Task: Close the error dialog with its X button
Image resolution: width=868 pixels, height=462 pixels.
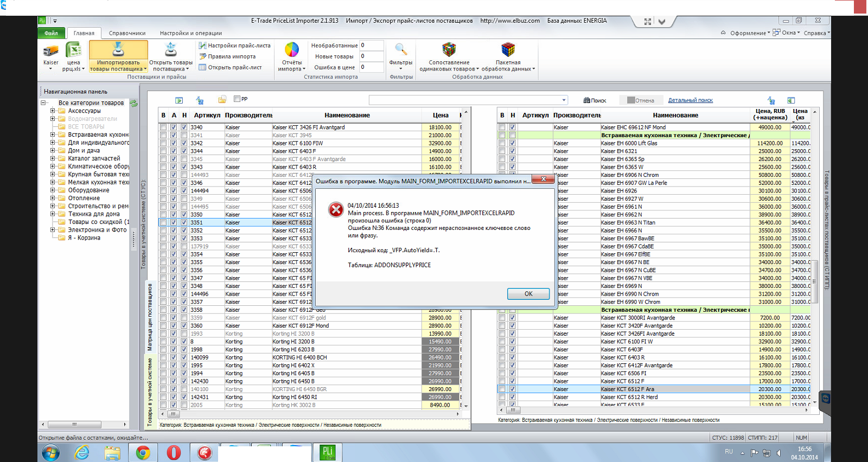Action: (543, 179)
